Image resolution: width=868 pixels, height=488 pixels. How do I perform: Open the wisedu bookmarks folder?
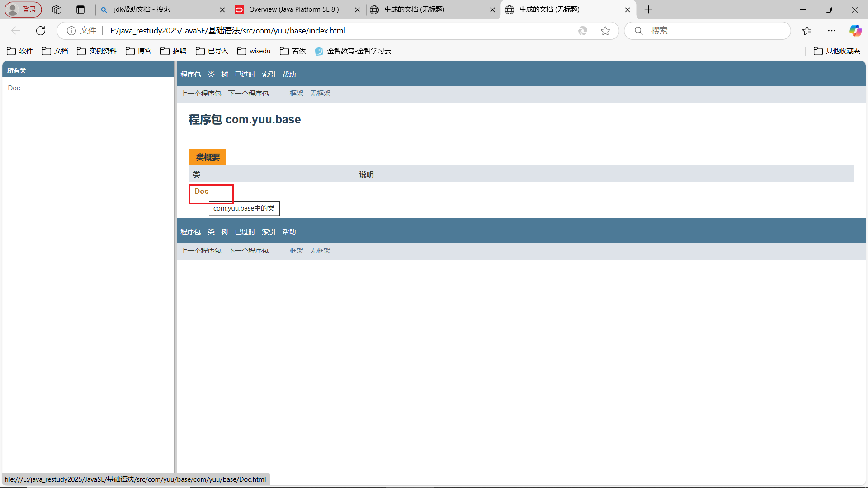point(254,51)
